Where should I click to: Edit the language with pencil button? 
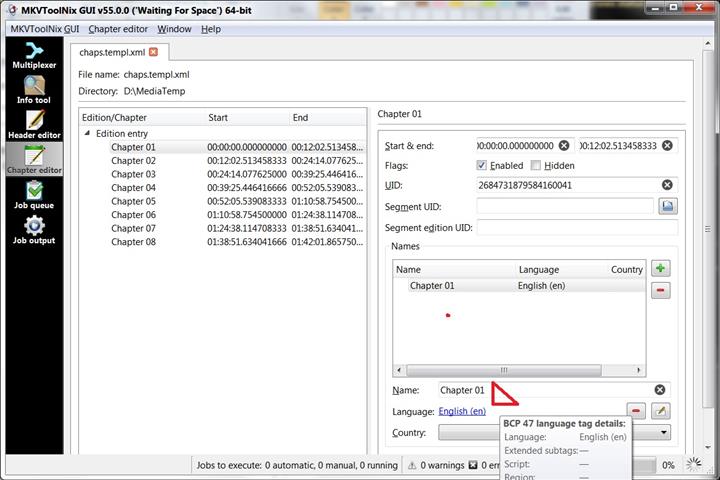point(660,411)
